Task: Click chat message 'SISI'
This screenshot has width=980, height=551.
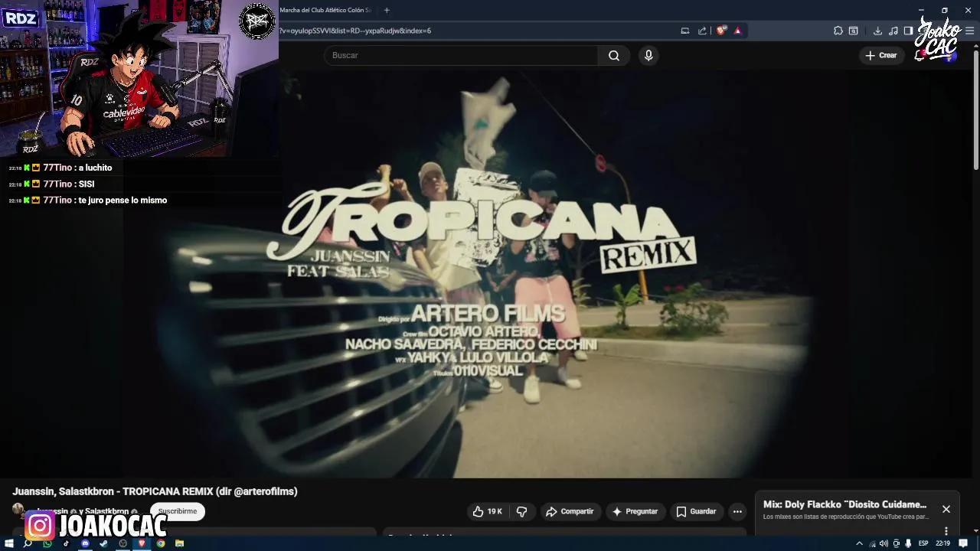Action: tap(87, 184)
